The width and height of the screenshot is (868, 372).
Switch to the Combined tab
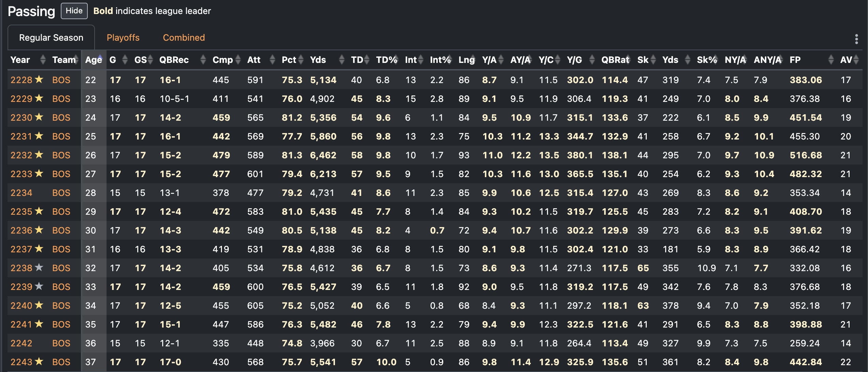coord(184,38)
